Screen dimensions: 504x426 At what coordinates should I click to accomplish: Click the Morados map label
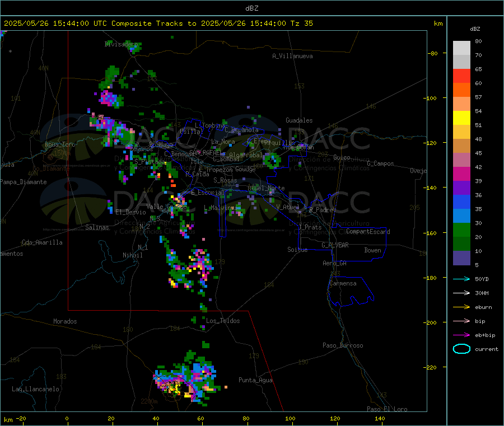[65, 321]
